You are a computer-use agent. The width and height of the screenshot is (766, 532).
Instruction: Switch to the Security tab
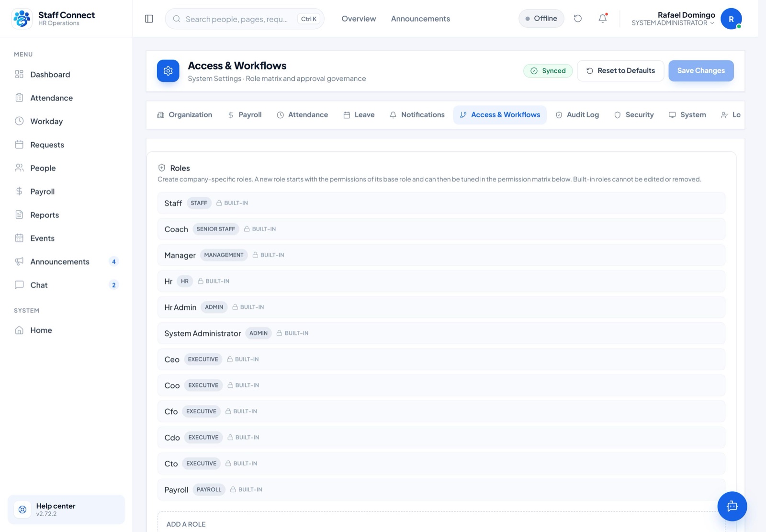coord(634,115)
